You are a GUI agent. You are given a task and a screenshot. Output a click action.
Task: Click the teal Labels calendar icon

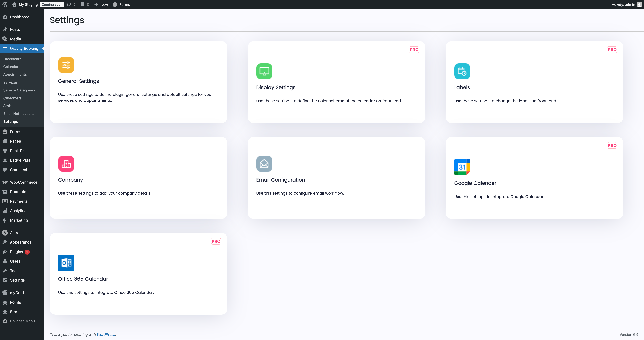point(462,71)
